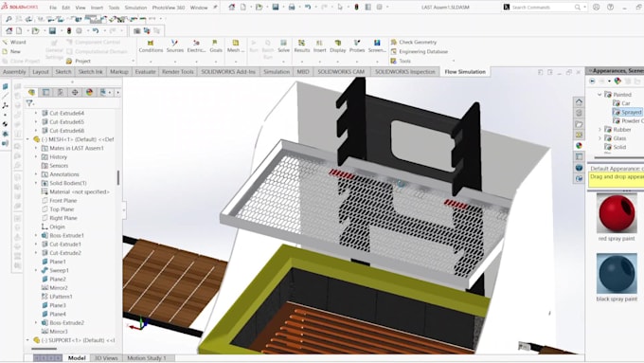The height and width of the screenshot is (363, 644).
Task: Open the Appearances task pane tab
Action: [x=579, y=146]
